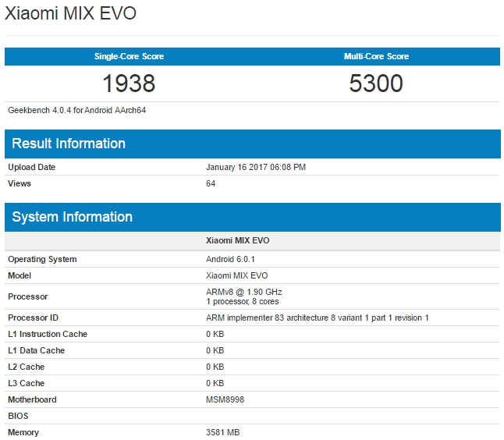Select the ARM implementer 83 architecture value
This screenshot has height=440, width=504.
tap(318, 318)
